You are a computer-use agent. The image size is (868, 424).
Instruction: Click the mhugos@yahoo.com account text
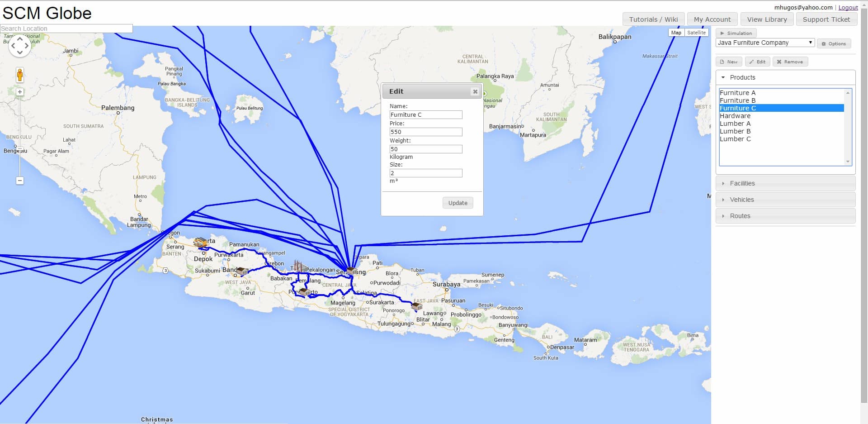(x=803, y=7)
